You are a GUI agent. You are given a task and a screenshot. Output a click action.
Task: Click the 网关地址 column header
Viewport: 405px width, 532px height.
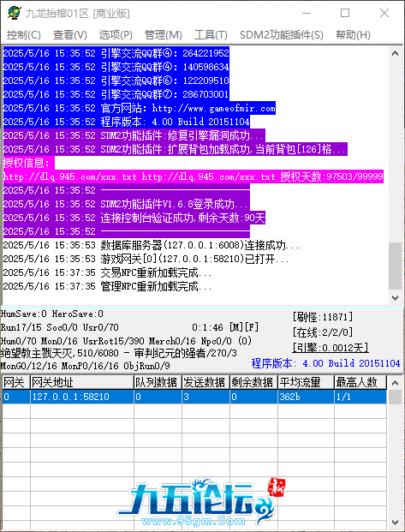(x=81, y=382)
